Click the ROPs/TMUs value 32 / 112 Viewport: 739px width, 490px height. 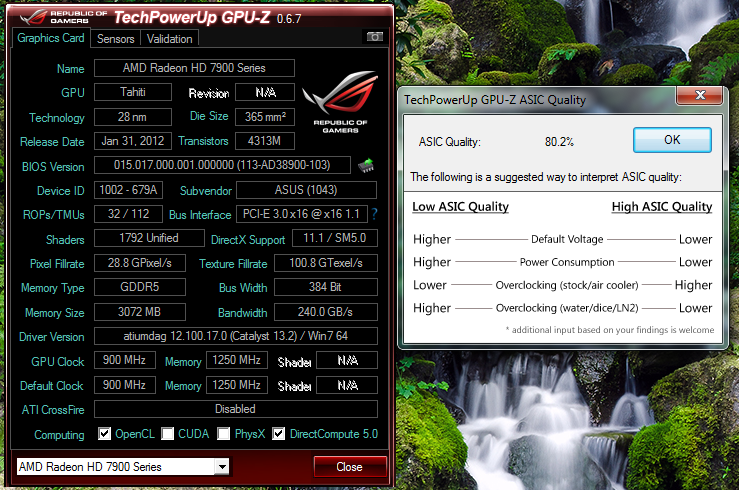coord(128,214)
